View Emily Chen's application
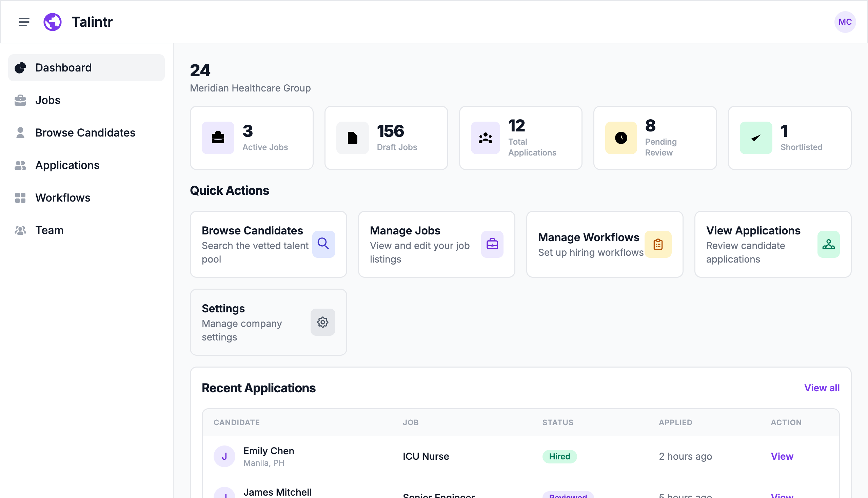 (782, 456)
